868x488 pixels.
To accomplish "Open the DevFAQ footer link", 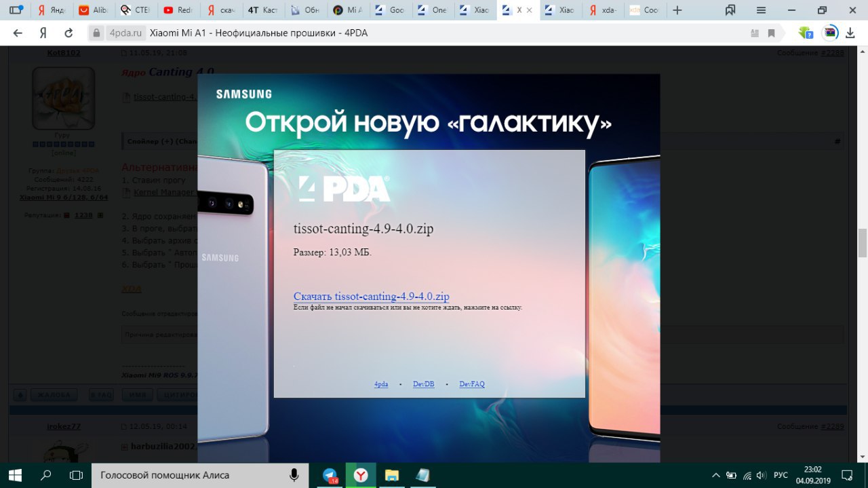I will [472, 384].
